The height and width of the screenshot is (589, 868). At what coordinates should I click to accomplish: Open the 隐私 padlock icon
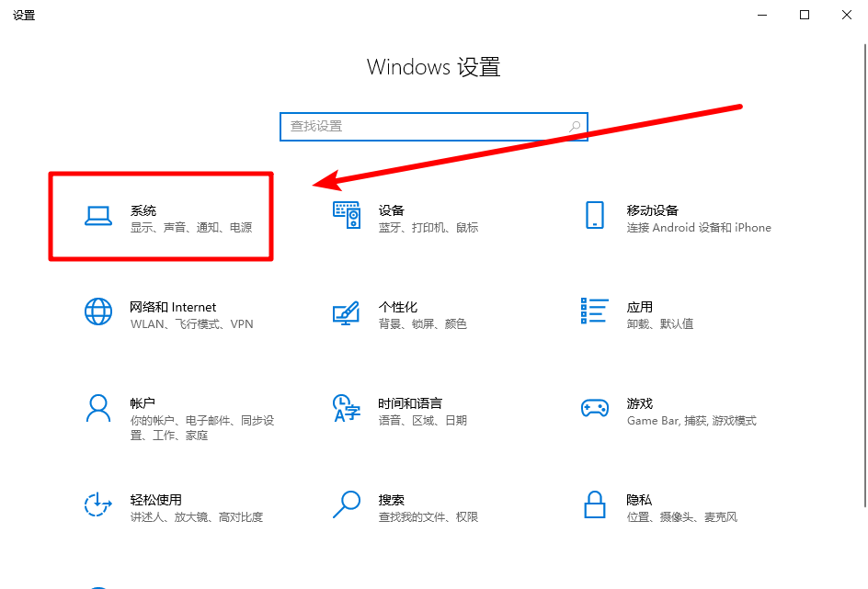[x=595, y=504]
